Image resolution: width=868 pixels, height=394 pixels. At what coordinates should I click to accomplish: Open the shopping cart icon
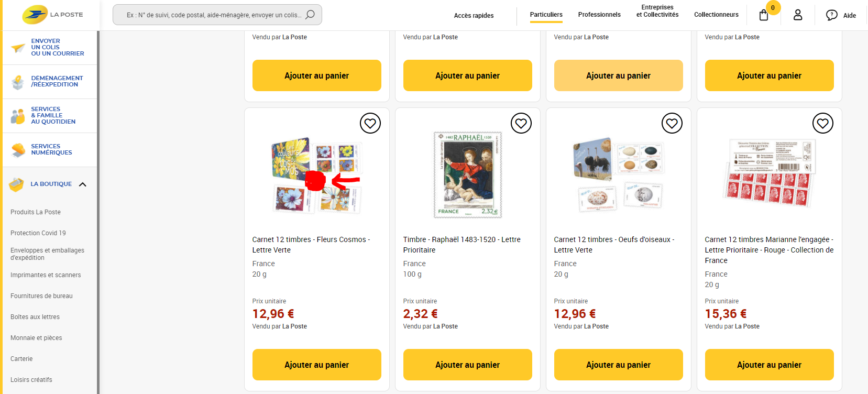click(764, 15)
